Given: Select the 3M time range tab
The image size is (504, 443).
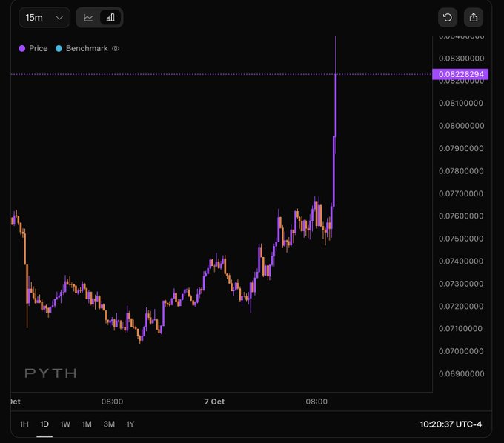Looking at the screenshot, I should tap(109, 424).
